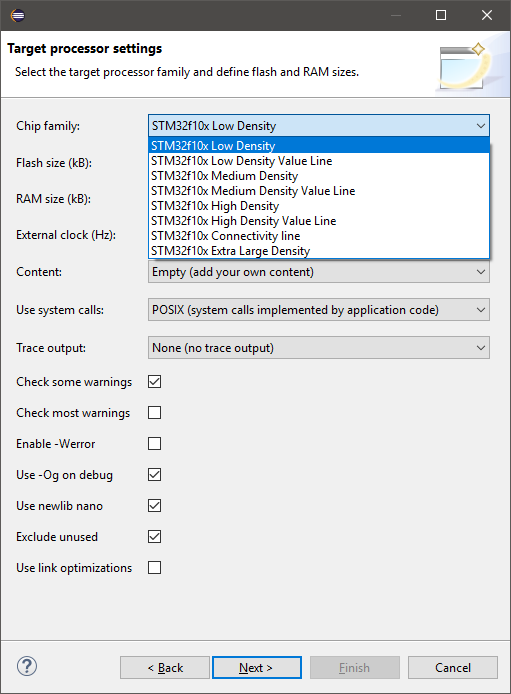511x694 pixels.
Task: Select STM32f10x Connectivity line option
Action: (x=319, y=236)
